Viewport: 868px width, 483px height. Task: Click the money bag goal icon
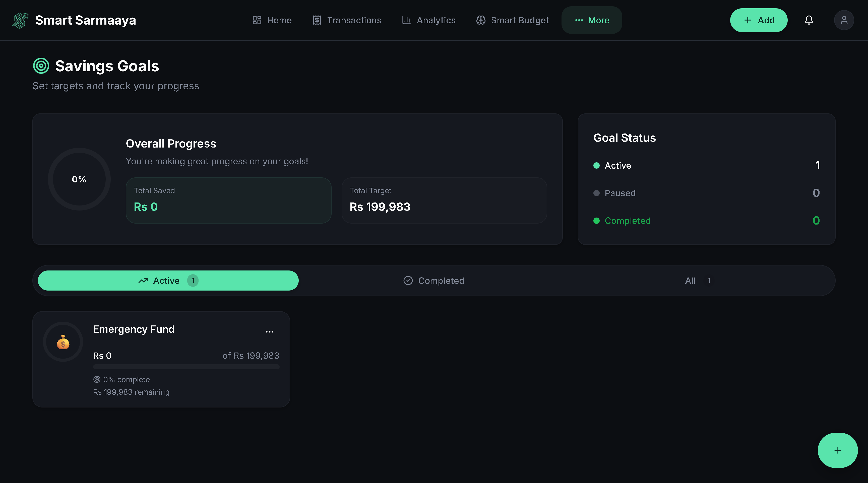point(63,342)
